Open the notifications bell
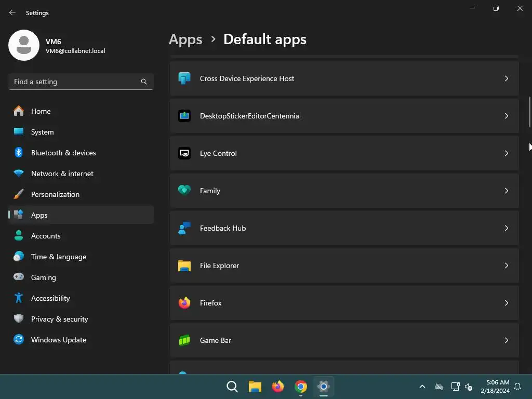This screenshot has width=532, height=399. (518, 387)
